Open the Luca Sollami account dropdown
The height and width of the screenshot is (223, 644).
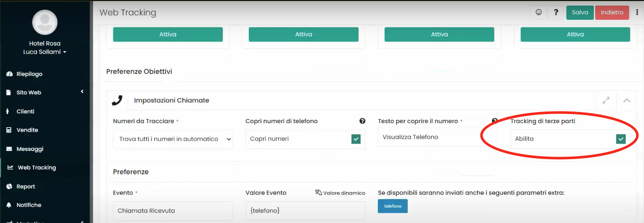point(45,52)
